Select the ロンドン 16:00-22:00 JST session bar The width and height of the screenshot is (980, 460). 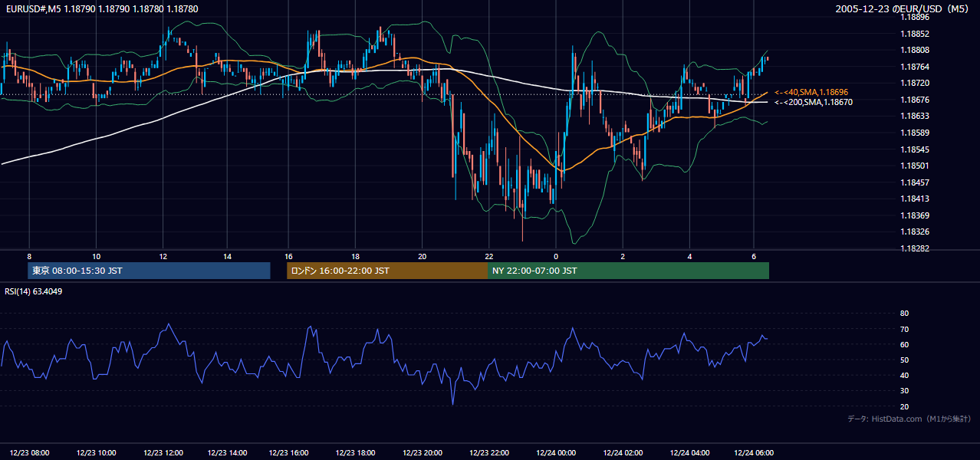[x=386, y=271]
